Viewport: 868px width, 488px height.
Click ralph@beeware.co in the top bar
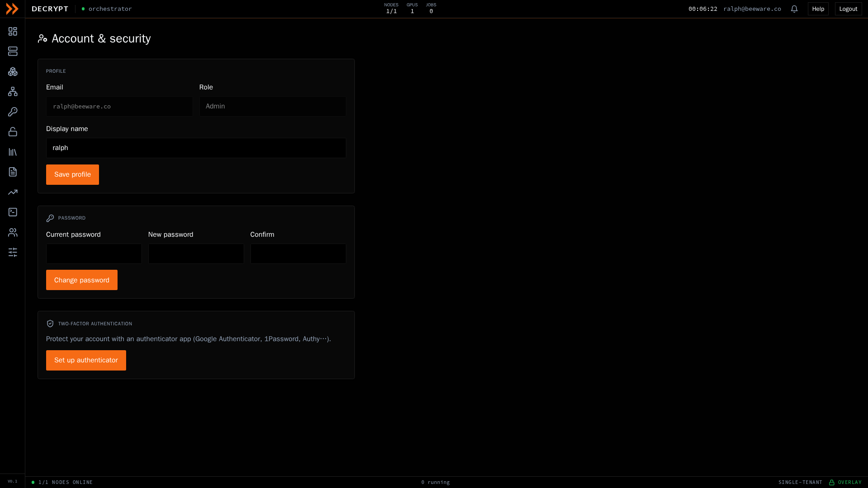click(x=752, y=9)
